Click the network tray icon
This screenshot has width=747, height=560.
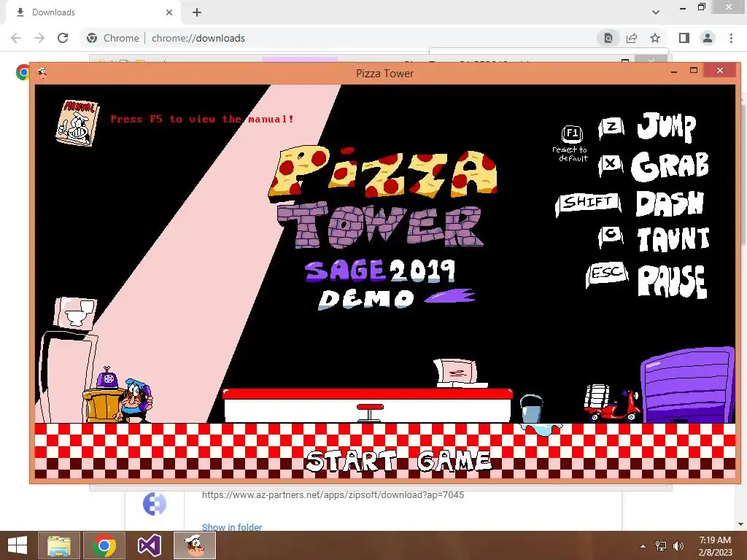pos(661,546)
